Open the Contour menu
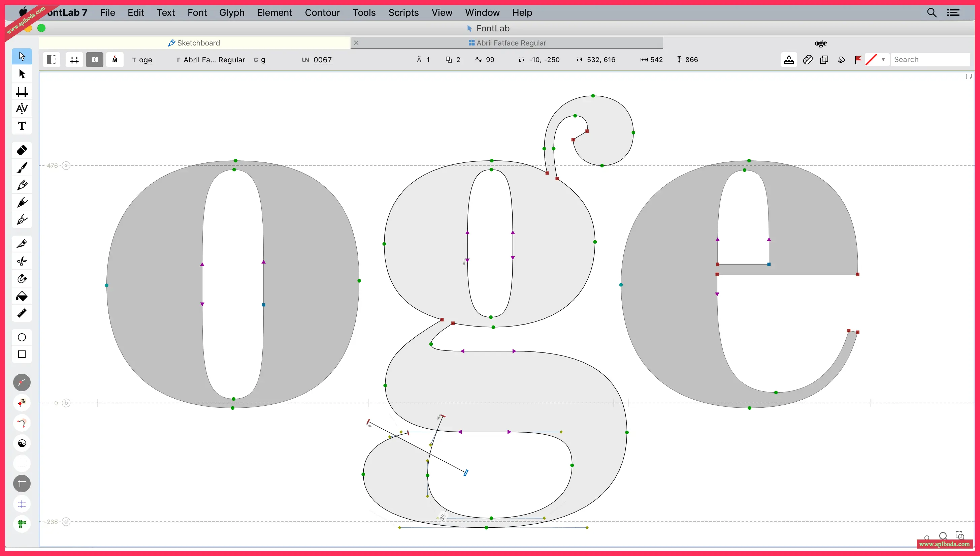The width and height of the screenshot is (980, 556). pyautogui.click(x=322, y=12)
